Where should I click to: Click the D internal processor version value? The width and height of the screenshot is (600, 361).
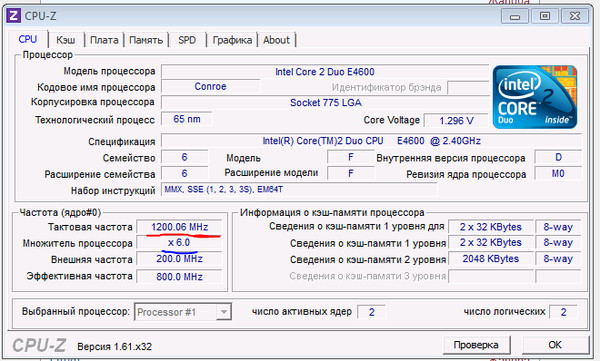click(558, 157)
